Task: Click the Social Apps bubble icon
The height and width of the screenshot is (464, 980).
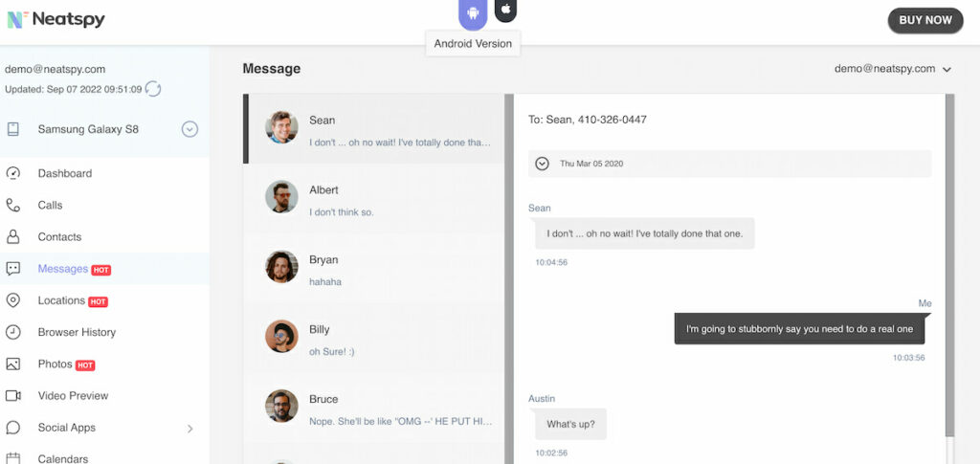Action: [x=13, y=428]
